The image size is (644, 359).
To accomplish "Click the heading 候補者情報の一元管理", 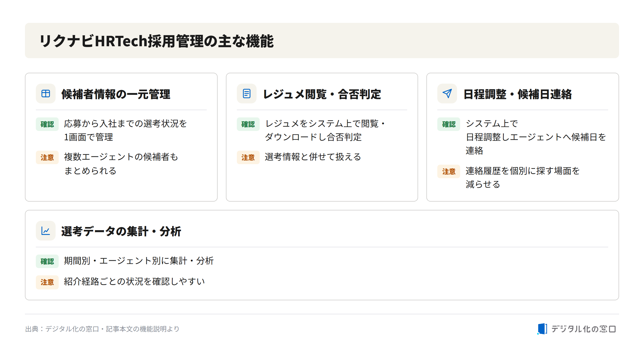I will coord(116,94).
